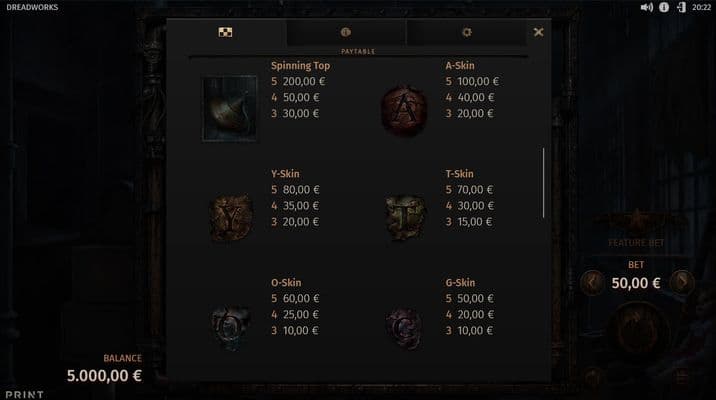Mute the game sound via speaker icon

click(x=646, y=7)
